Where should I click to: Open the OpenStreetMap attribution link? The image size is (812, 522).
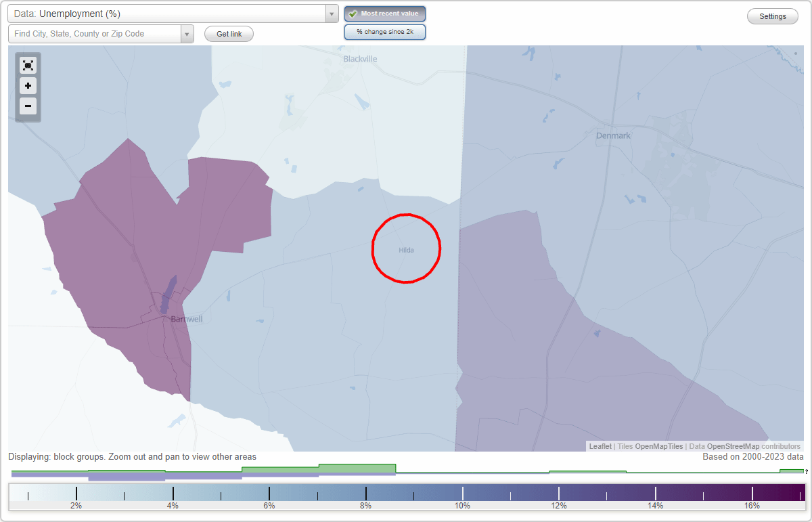point(734,446)
